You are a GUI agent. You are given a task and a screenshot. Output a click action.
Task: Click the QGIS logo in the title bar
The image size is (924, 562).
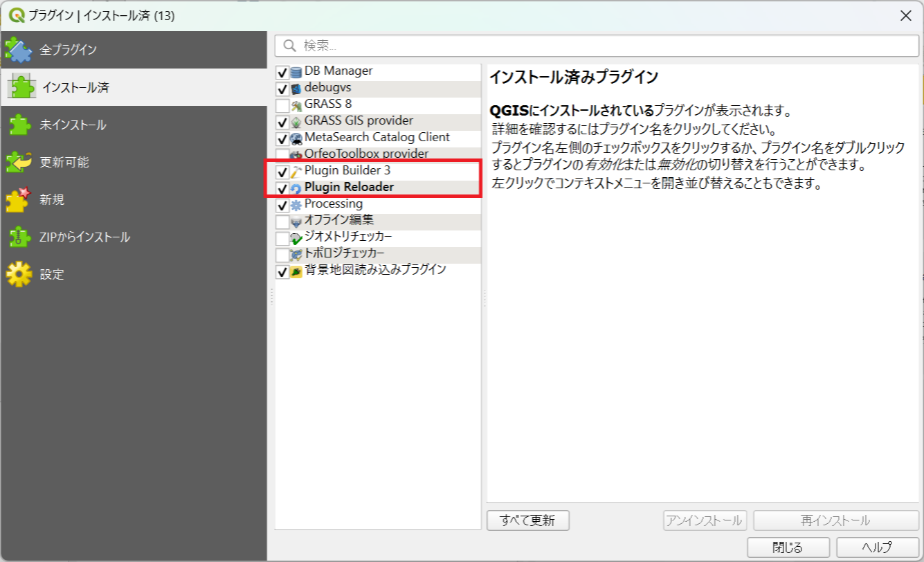[x=16, y=15]
